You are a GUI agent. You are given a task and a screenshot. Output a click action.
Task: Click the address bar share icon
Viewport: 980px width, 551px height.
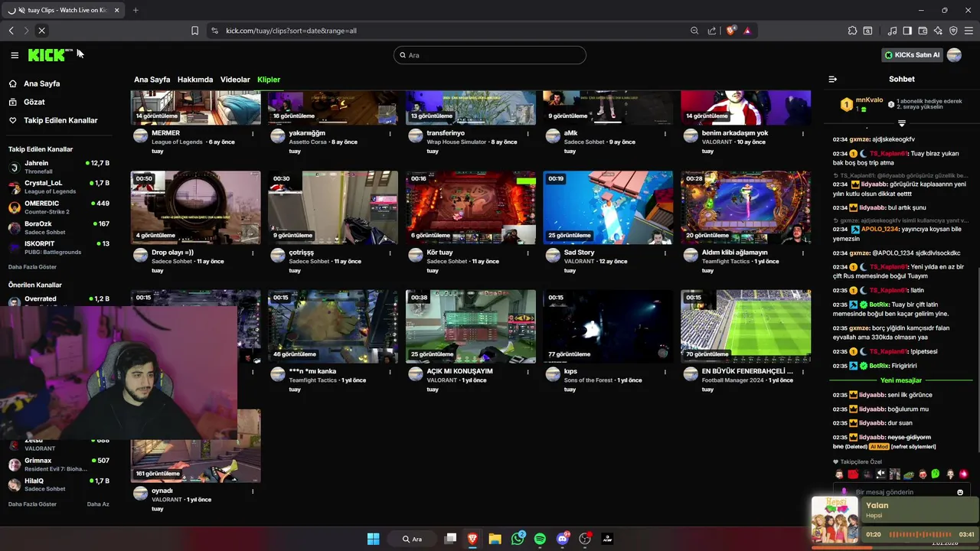click(712, 31)
